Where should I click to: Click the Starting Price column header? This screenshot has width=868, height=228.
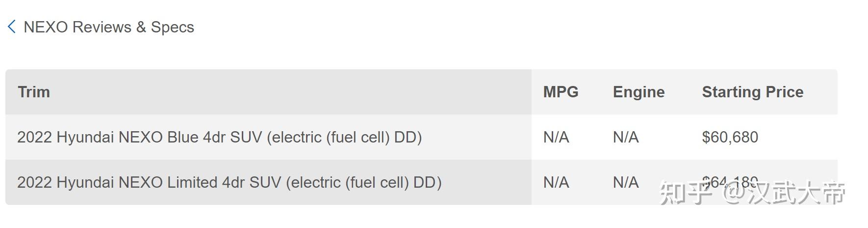[x=752, y=92]
